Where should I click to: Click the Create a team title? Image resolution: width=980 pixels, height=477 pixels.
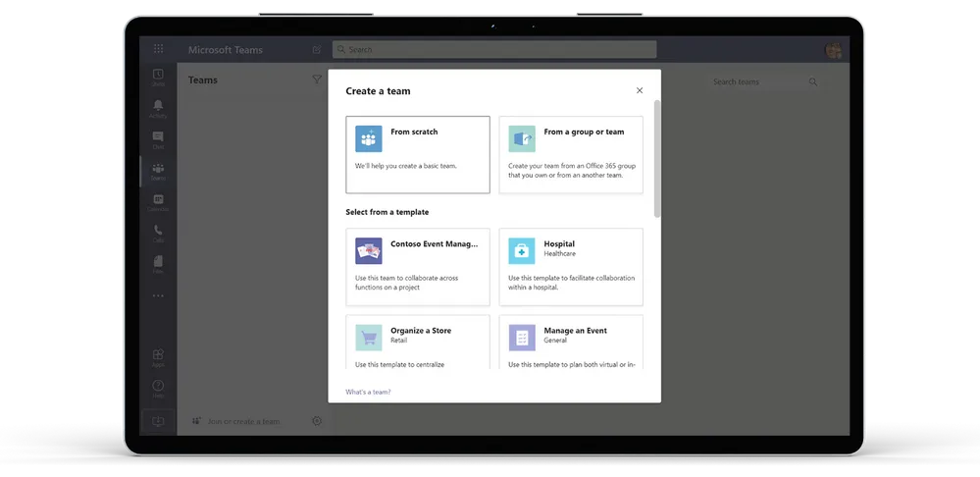click(x=378, y=90)
